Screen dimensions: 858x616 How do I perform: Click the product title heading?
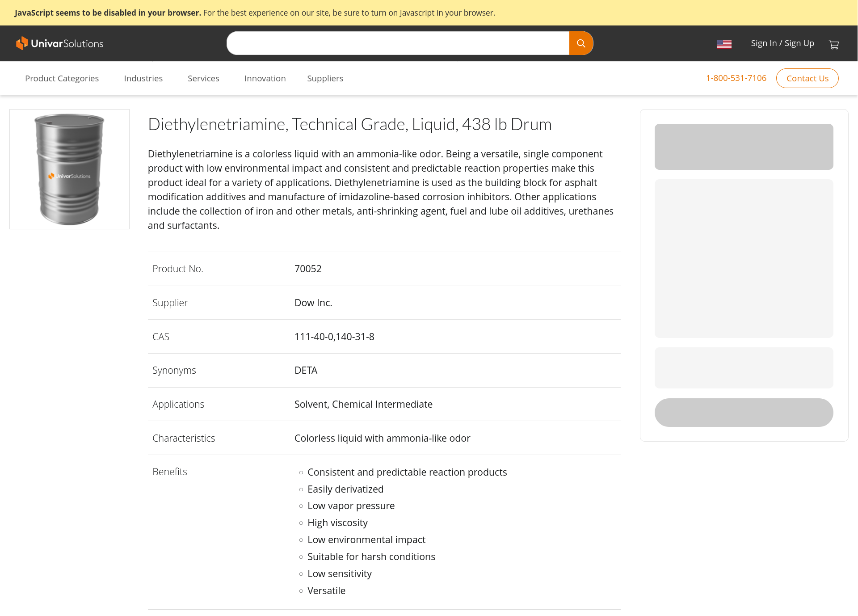(349, 124)
